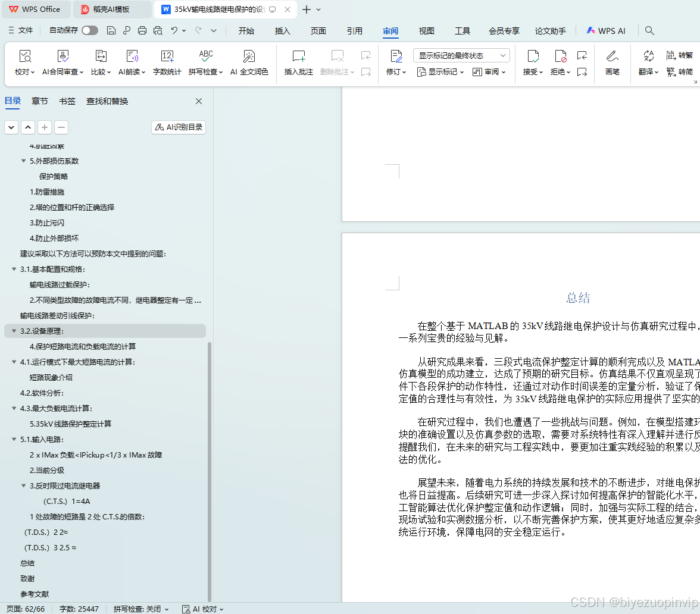700x614 pixels.
Task: Jump to 参考文献 in the outline
Action: pyautogui.click(x=35, y=594)
